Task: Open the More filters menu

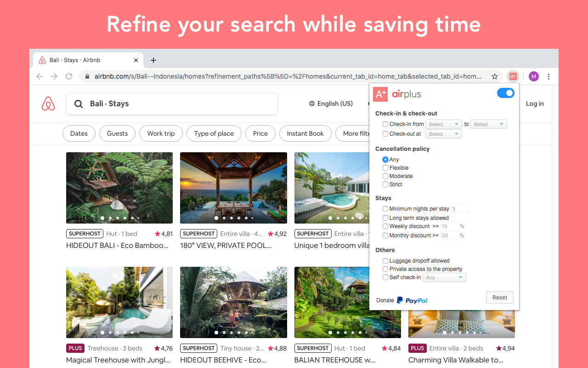Action: coord(357,133)
